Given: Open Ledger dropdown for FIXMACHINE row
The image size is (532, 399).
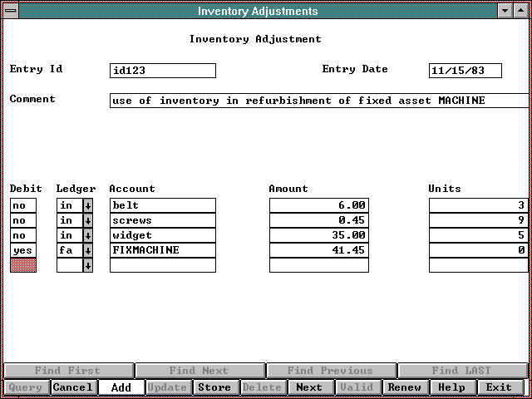Looking at the screenshot, I should pos(88,250).
